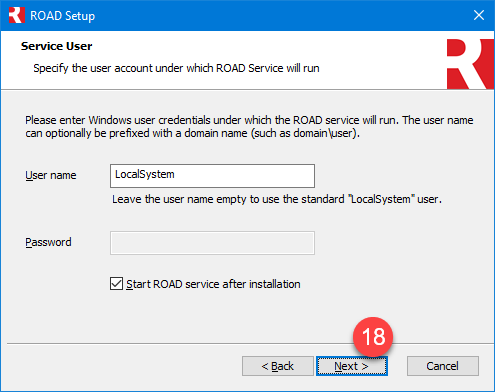Image resolution: width=495 pixels, height=392 pixels.
Task: Click the 'Password' label
Action: point(48,242)
